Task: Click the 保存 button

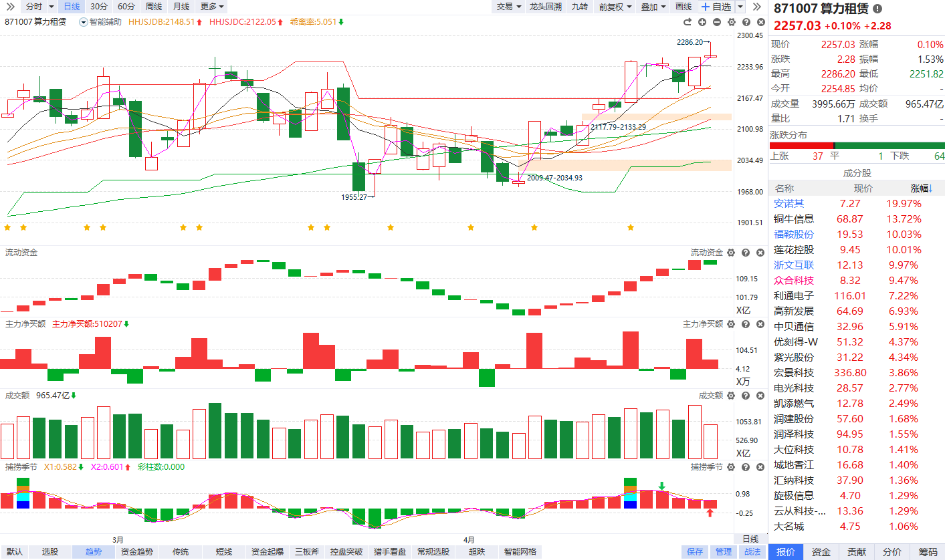Action: click(x=695, y=552)
